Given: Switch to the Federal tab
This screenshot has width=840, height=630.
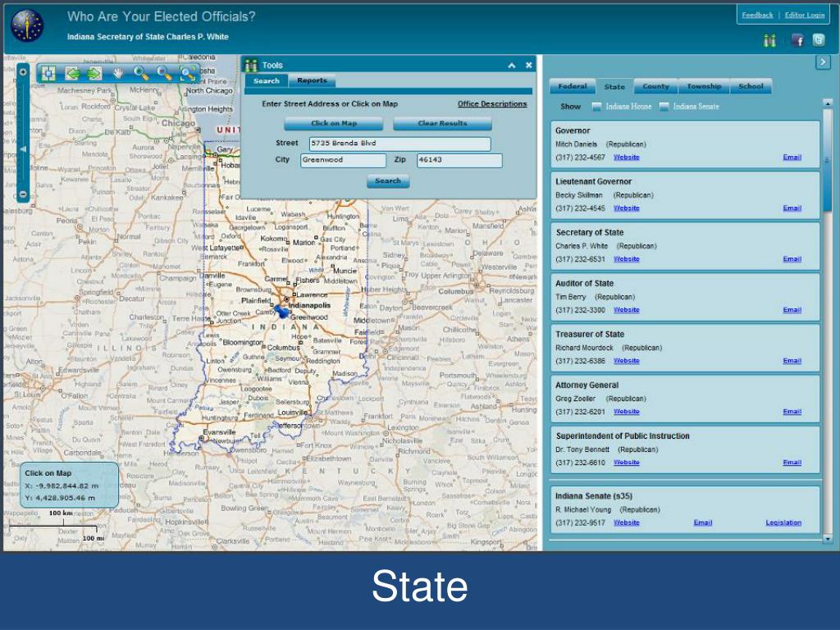Looking at the screenshot, I should pos(572,86).
